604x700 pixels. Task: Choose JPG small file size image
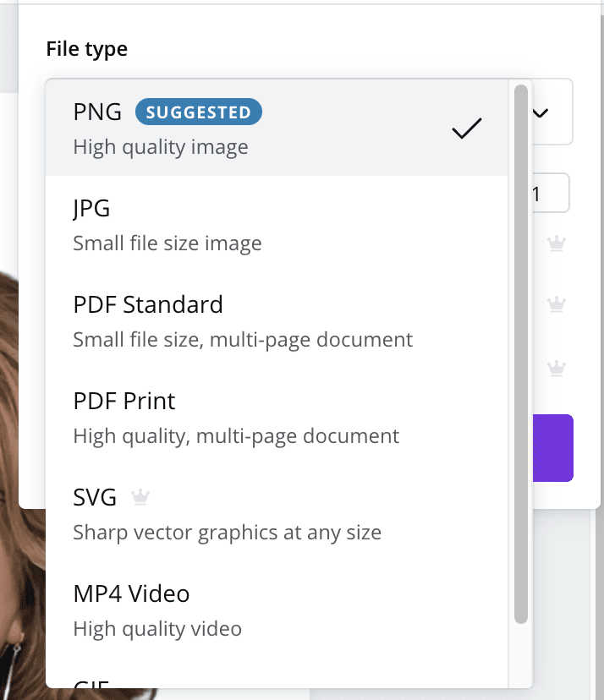click(x=277, y=224)
